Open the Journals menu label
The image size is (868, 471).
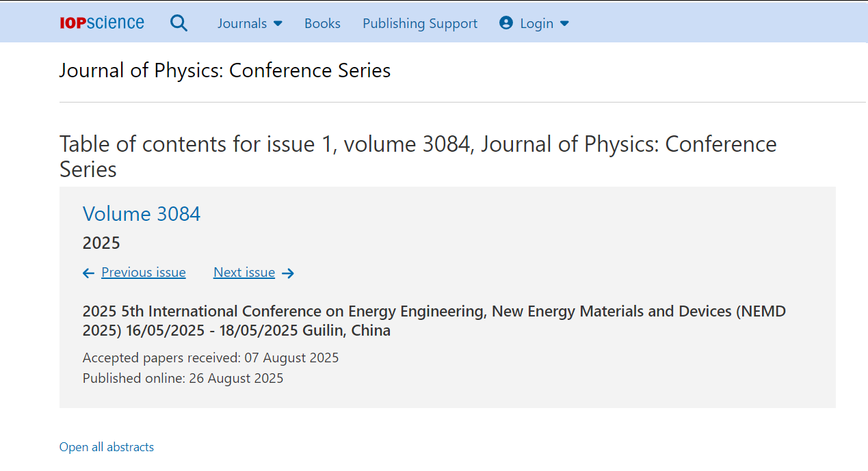click(242, 23)
